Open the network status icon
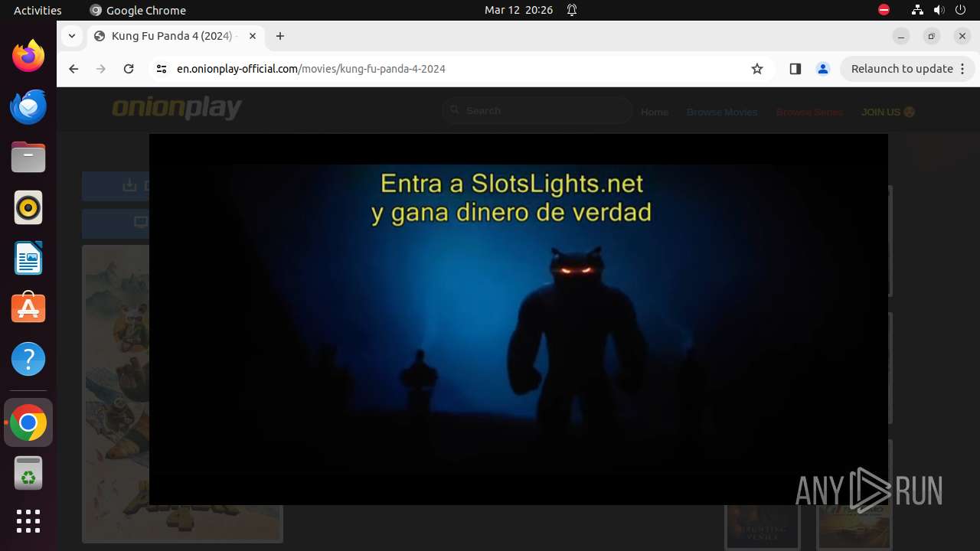This screenshot has width=980, height=551. point(917,10)
